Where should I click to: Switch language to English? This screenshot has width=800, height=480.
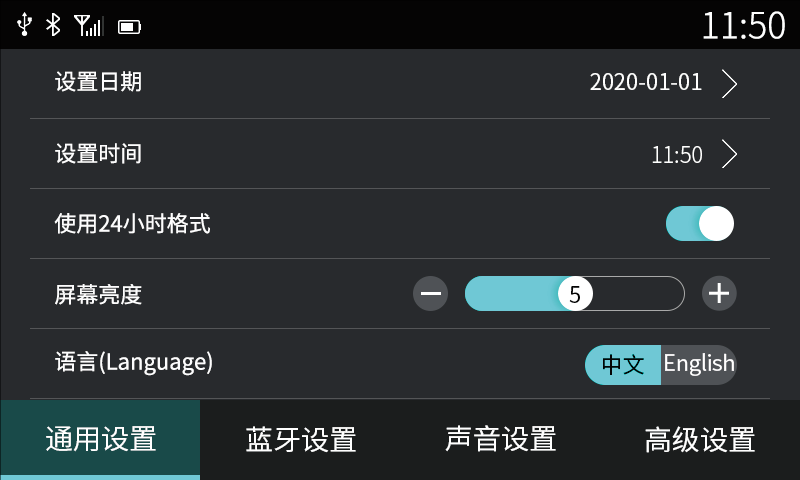699,364
